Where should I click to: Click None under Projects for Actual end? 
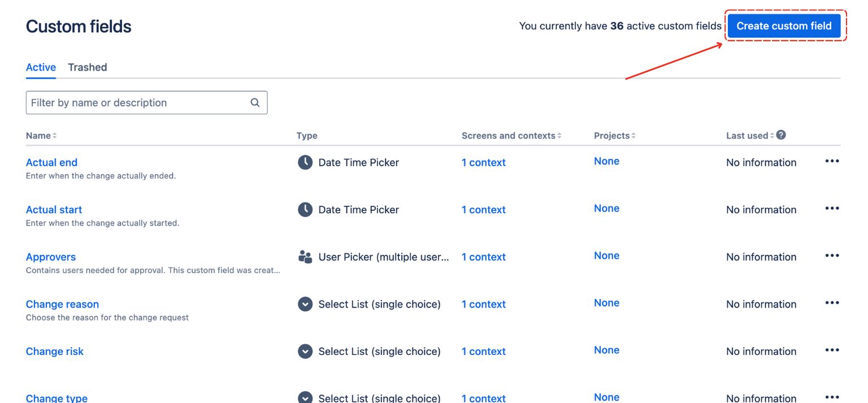click(x=606, y=161)
